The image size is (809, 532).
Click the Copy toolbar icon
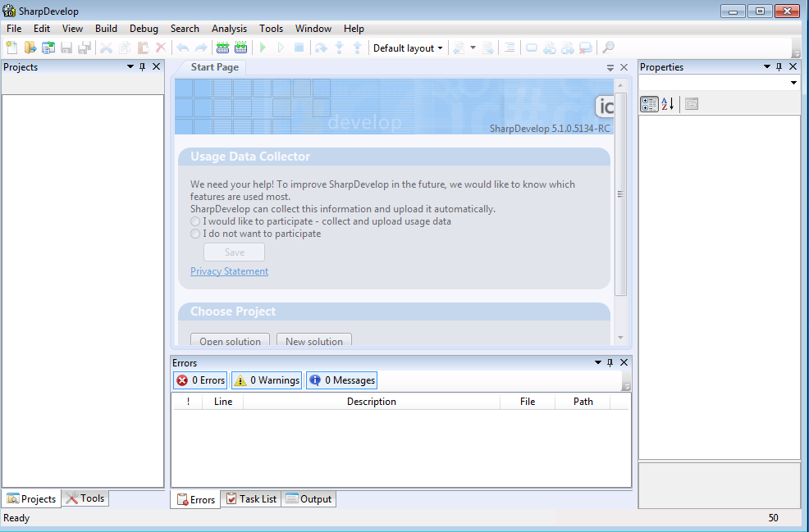pos(125,48)
